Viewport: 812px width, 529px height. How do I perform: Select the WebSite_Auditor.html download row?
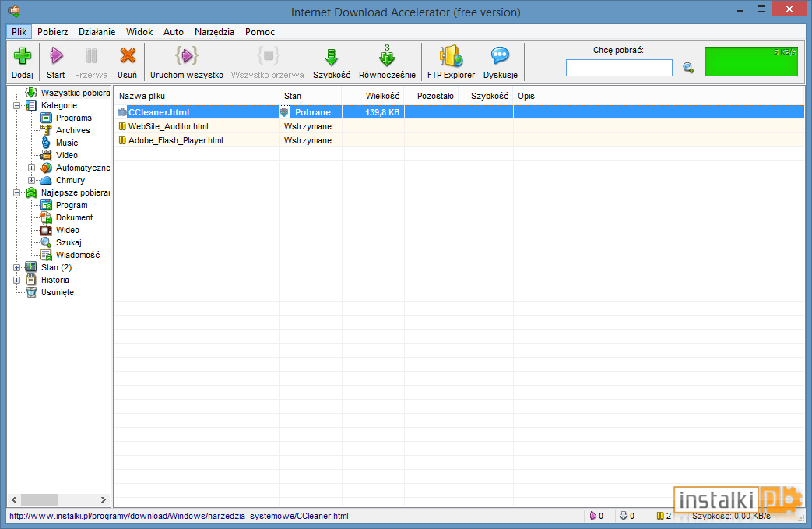tap(459, 126)
